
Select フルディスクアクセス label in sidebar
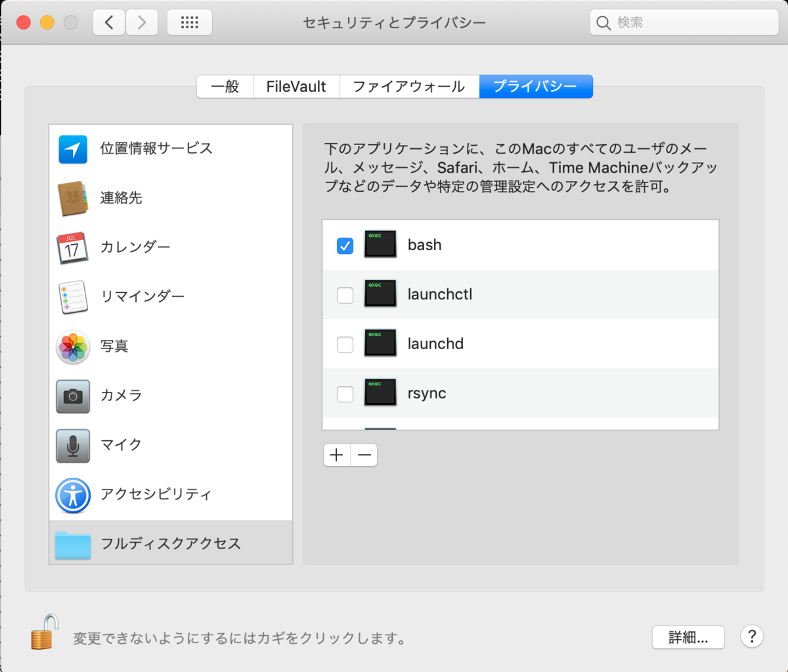click(x=171, y=544)
